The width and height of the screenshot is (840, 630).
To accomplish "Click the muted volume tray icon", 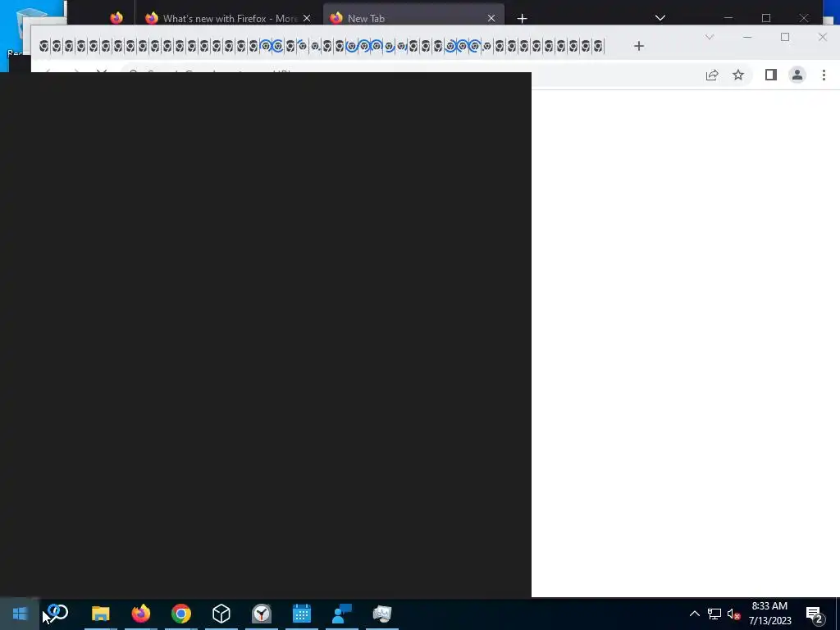I will pyautogui.click(x=733, y=614).
